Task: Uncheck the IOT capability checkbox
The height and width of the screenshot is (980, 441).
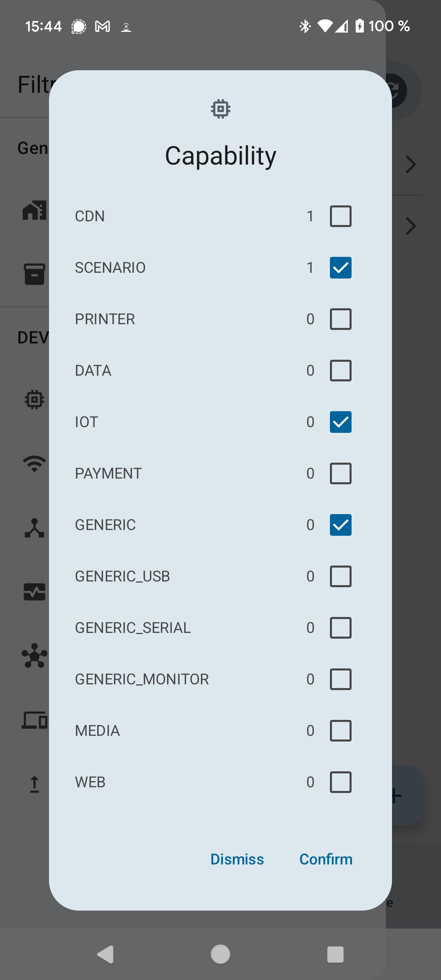Action: point(341,422)
